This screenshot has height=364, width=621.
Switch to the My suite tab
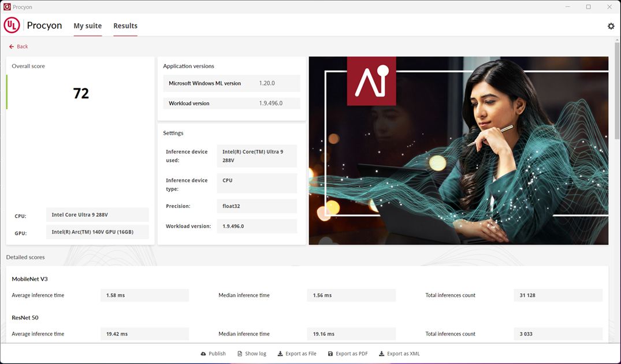click(88, 26)
